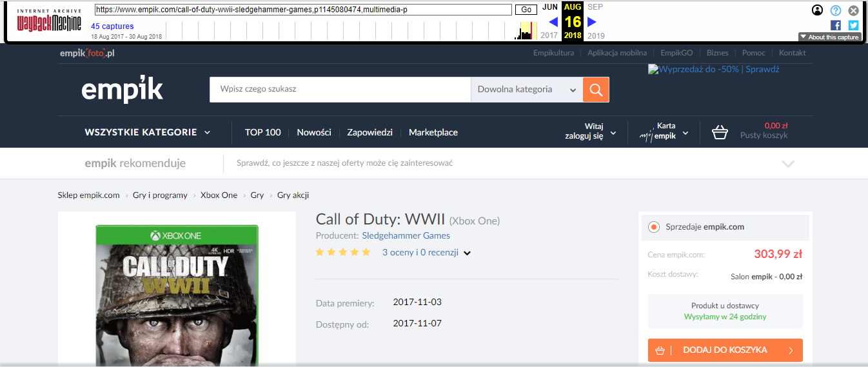Click the '45 captures' link
Image resolution: width=868 pixels, height=367 pixels.
click(112, 26)
